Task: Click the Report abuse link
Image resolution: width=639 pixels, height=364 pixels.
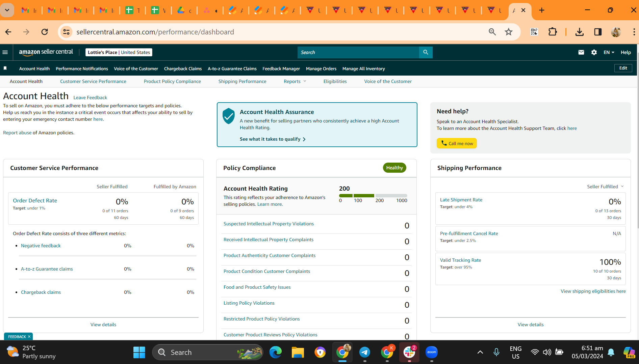Action: coord(17,133)
